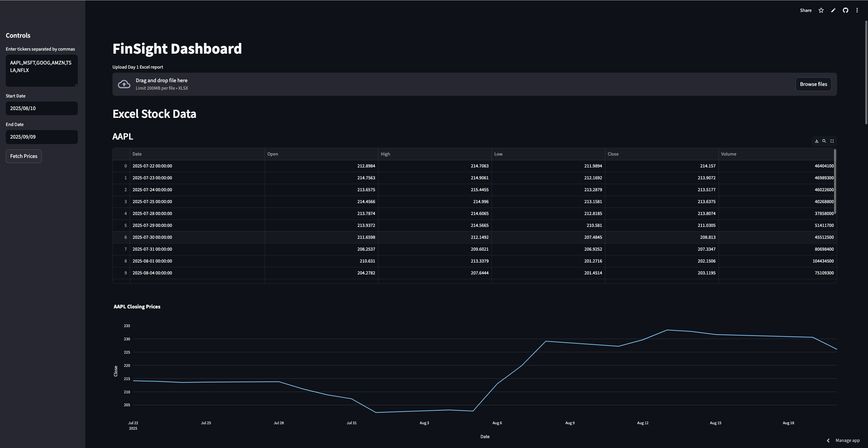868x448 pixels.
Task: Select cell 2025-07-24 00:00:00
Action: tap(197, 190)
